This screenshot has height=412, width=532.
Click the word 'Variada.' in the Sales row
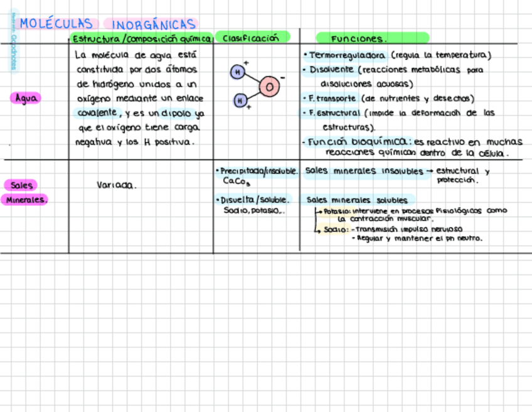pos(117,185)
